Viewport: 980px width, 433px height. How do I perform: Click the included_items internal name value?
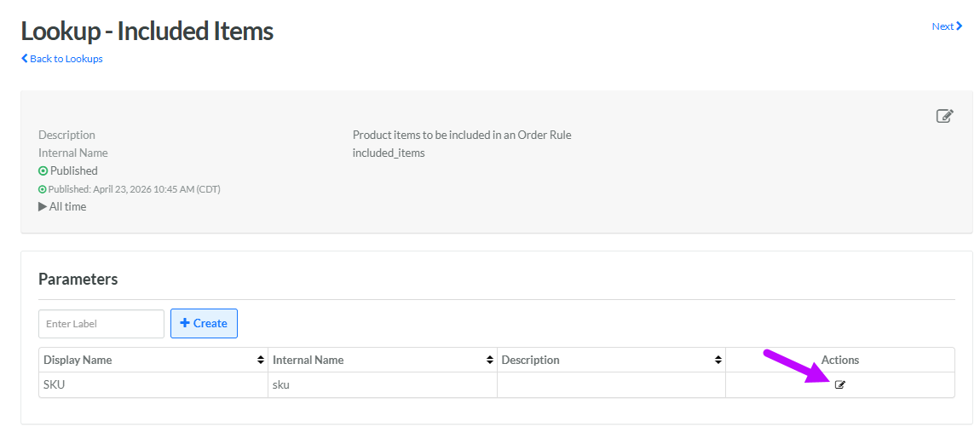pyautogui.click(x=388, y=153)
